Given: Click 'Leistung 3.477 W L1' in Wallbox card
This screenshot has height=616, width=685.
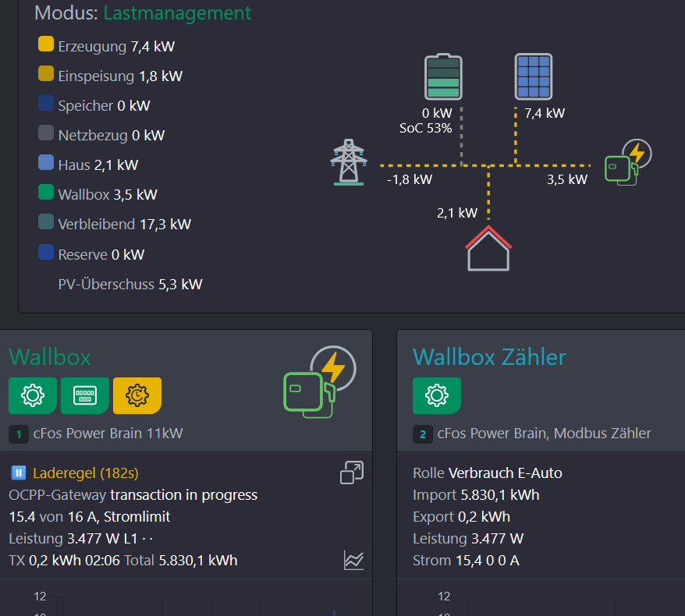Looking at the screenshot, I should [73, 539].
